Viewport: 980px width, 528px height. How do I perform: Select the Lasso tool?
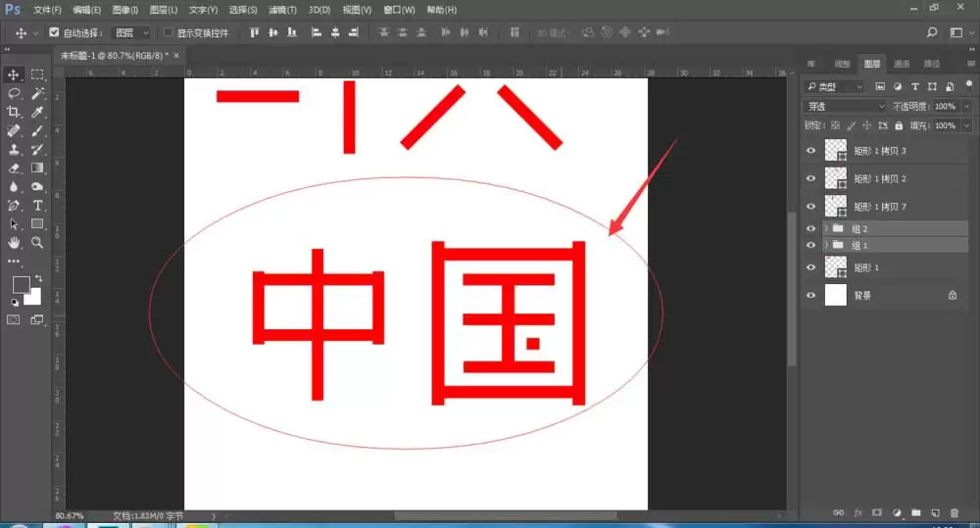coord(13,93)
